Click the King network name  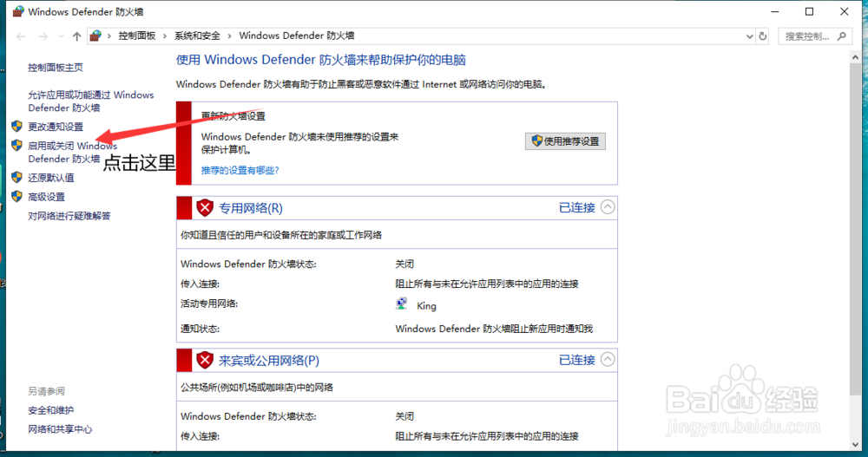tap(426, 306)
